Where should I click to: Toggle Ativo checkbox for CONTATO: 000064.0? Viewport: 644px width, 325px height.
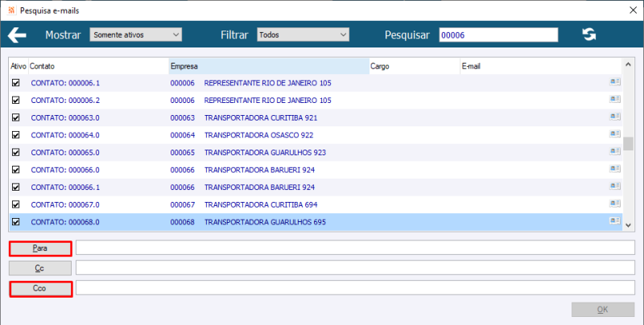click(15, 135)
